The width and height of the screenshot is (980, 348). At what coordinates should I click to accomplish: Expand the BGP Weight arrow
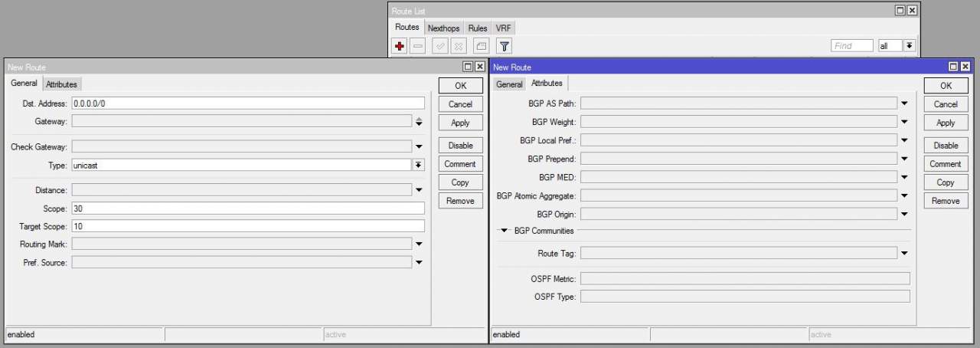pos(904,121)
